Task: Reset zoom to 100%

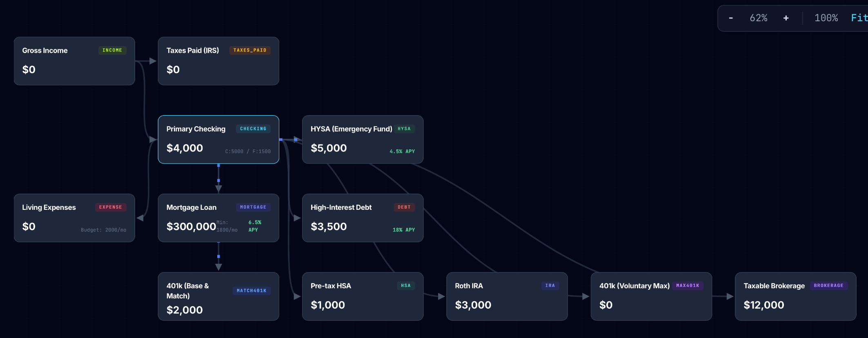Action: [x=826, y=18]
